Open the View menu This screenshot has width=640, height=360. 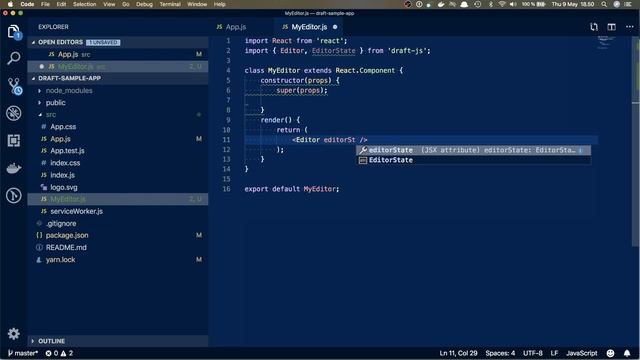click(x=109, y=4)
